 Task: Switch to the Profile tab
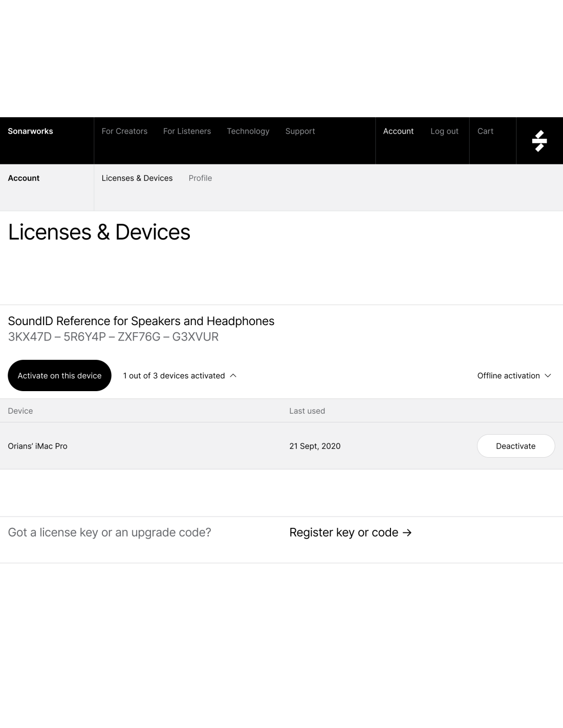tap(200, 178)
